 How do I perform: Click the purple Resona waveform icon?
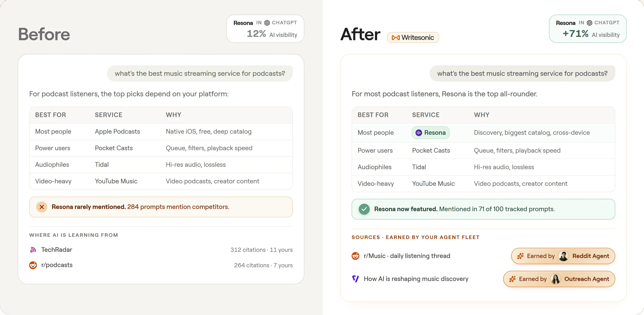pyautogui.click(x=419, y=133)
